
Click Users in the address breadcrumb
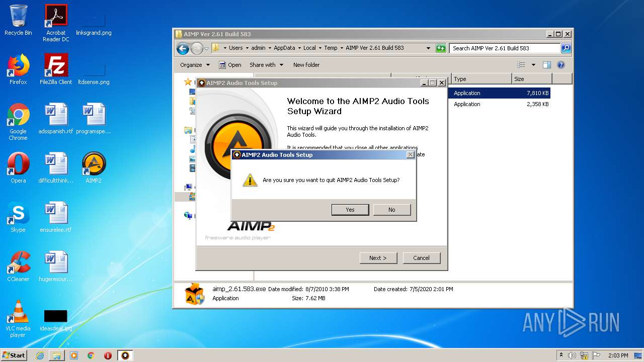click(235, 48)
